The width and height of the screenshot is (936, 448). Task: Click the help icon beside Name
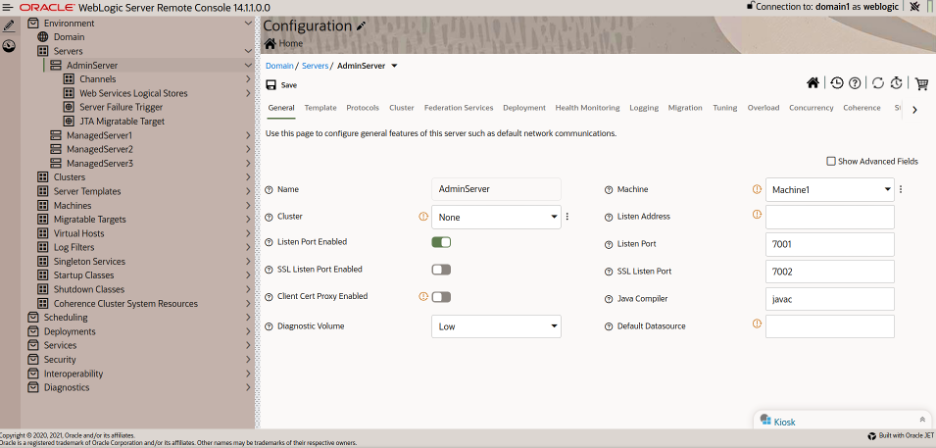point(269,189)
